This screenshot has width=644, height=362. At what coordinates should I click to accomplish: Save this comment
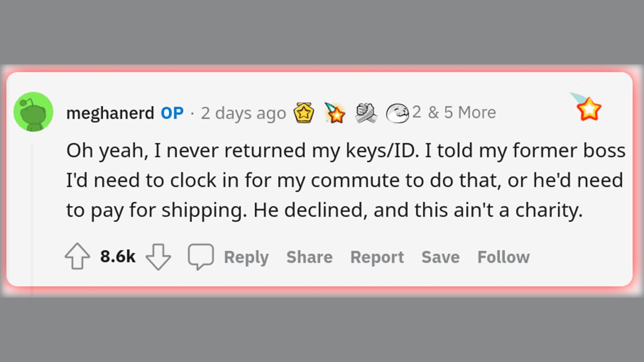(x=440, y=257)
